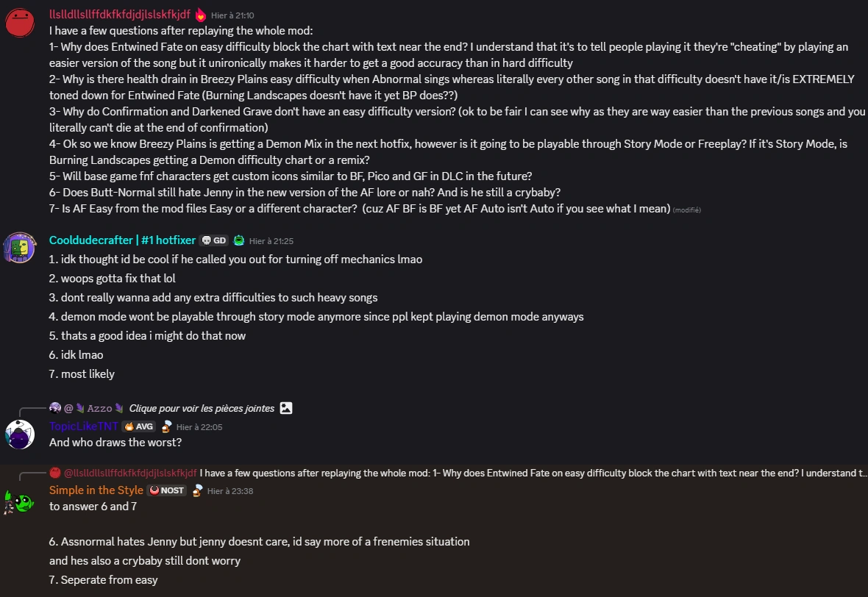The image size is (868, 597).
Task: Click the flame role icon beside llslldllsllffdkfkfdjdjlslskfkjdf
Action: pyautogui.click(x=201, y=14)
